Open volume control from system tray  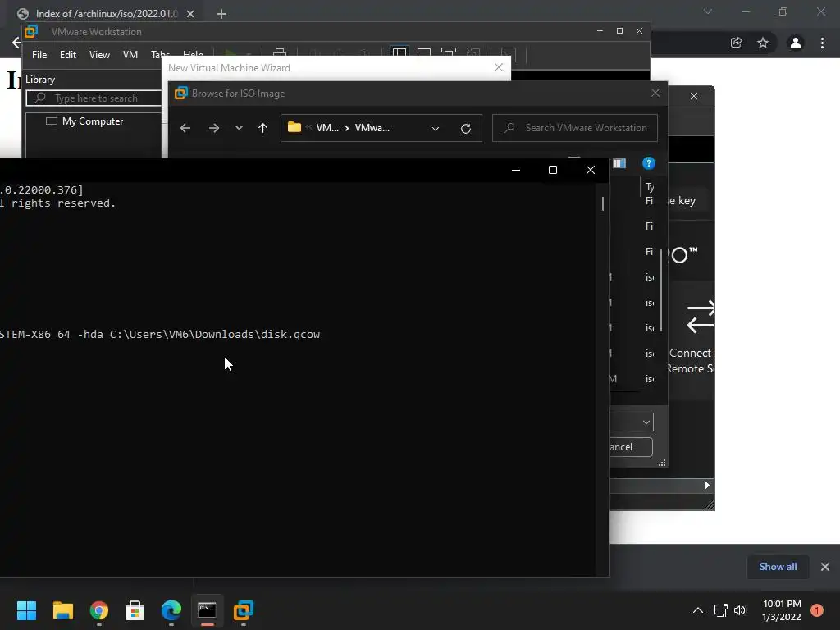[x=740, y=610]
